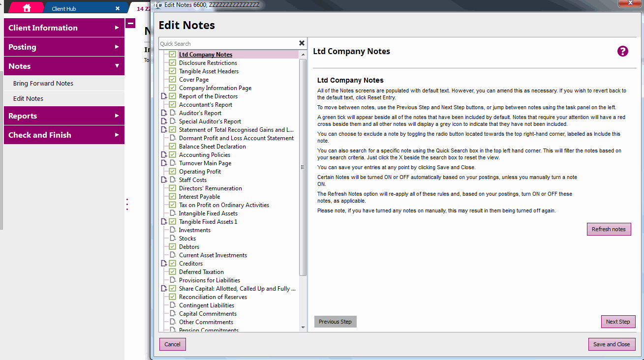Screen dimensions: 644x360
Task: Click the Save and Close button
Action: 612,344
